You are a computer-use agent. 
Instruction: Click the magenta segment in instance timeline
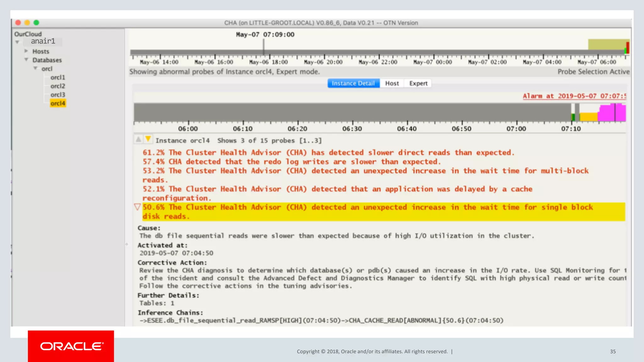tap(607, 114)
